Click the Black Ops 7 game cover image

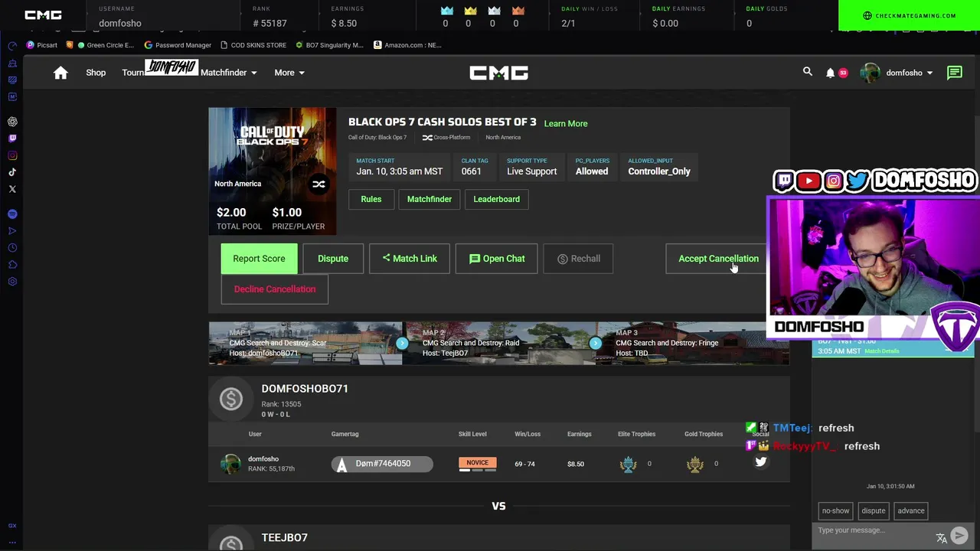pyautogui.click(x=273, y=171)
